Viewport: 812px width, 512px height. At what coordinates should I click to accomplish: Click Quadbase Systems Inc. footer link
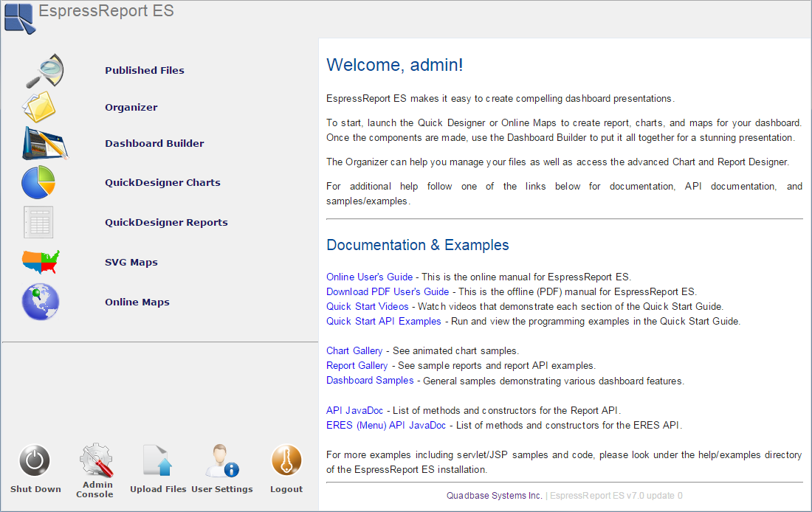(494, 496)
